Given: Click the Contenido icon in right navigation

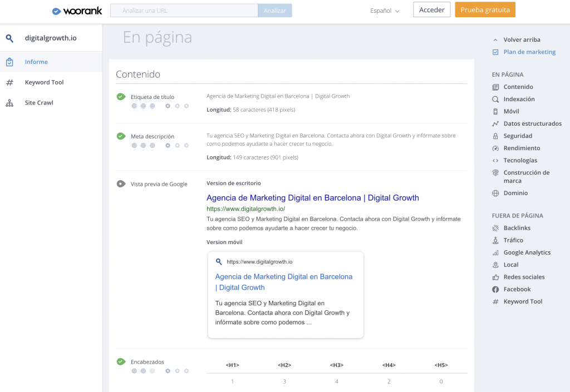Looking at the screenshot, I should click(495, 87).
